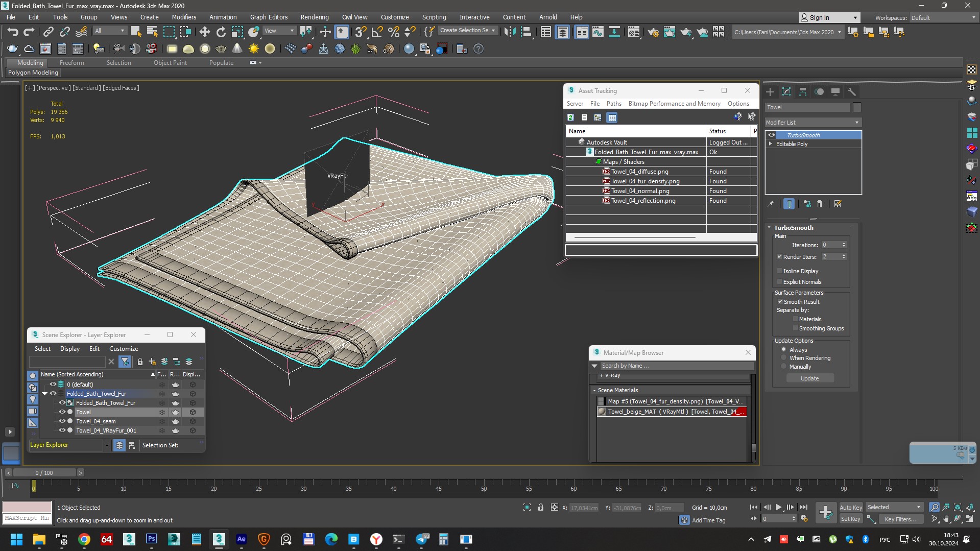Viewport: 980px width, 551px height.
Task: Enable the Isoline Display checkbox
Action: point(780,271)
